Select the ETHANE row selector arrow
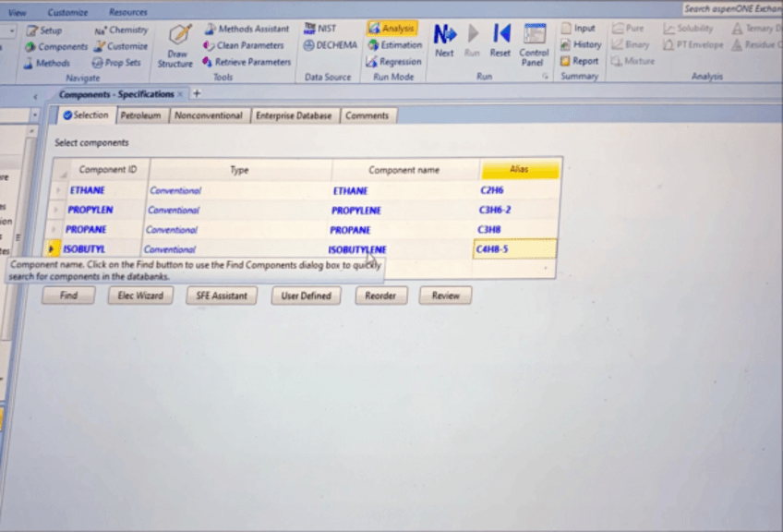 pos(58,190)
